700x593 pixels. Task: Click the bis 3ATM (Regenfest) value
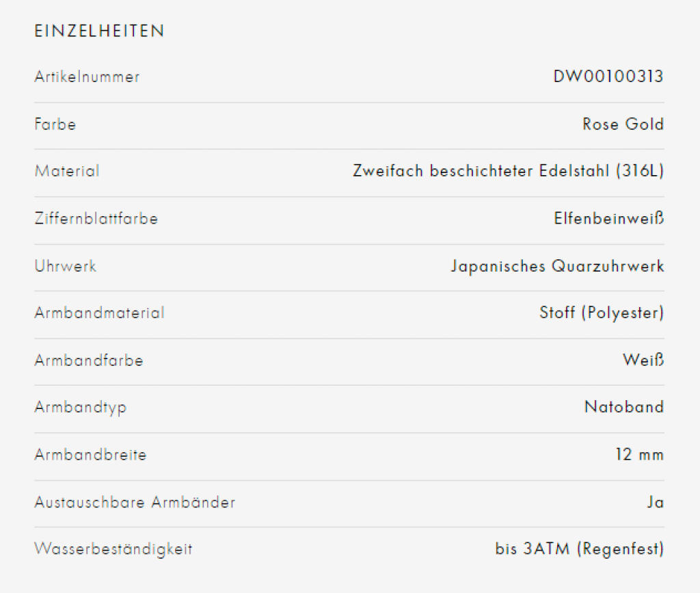pyautogui.click(x=579, y=549)
